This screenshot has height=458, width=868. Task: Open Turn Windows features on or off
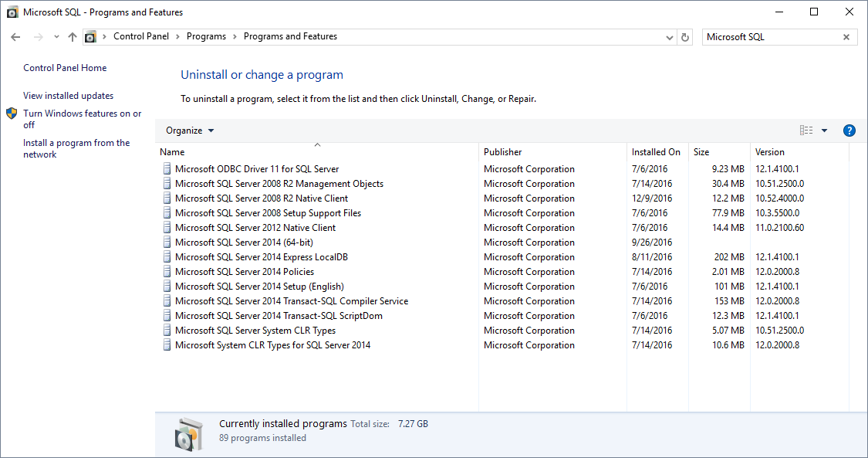82,119
